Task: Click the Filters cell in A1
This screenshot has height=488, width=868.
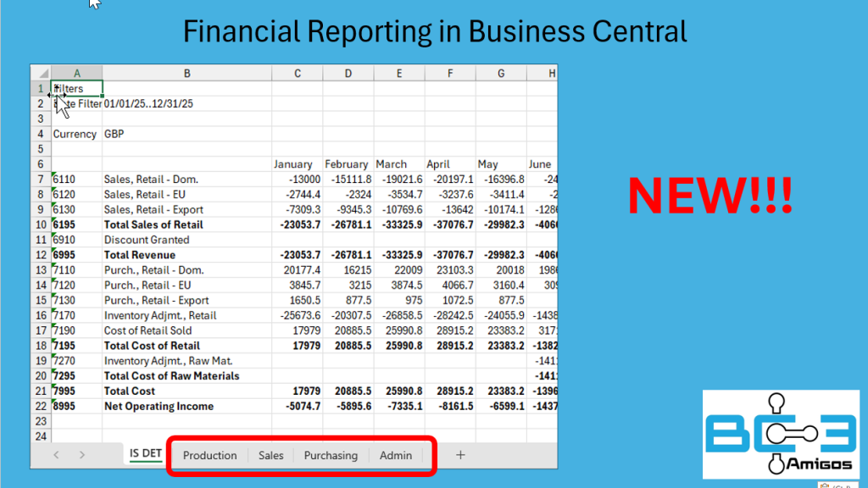Action: coord(77,88)
